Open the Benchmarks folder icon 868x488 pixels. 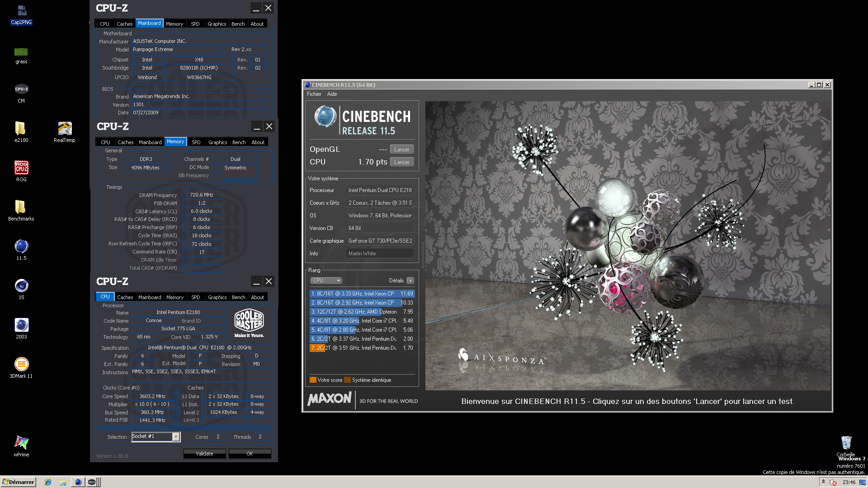21,211
